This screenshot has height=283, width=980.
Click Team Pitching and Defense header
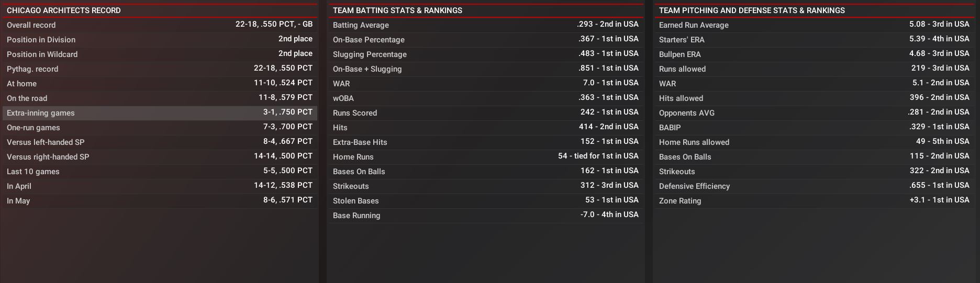click(752, 10)
